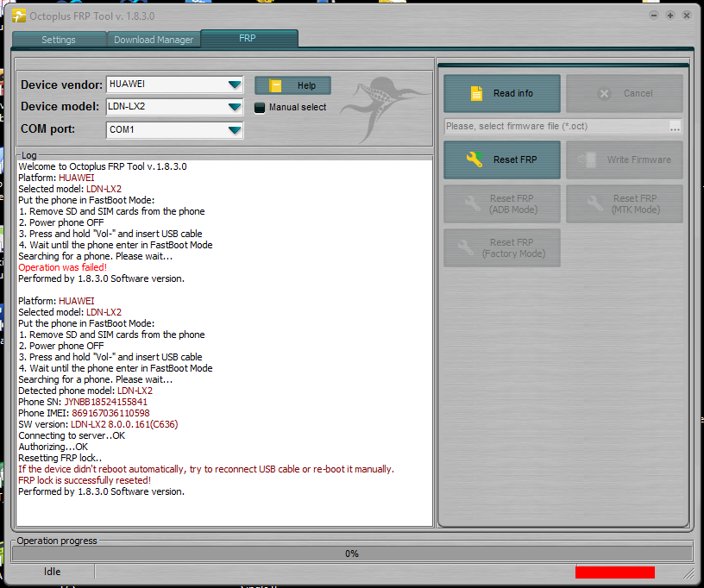
Task: Click 'Resetting FRP lock..' log line
Action: point(60,458)
